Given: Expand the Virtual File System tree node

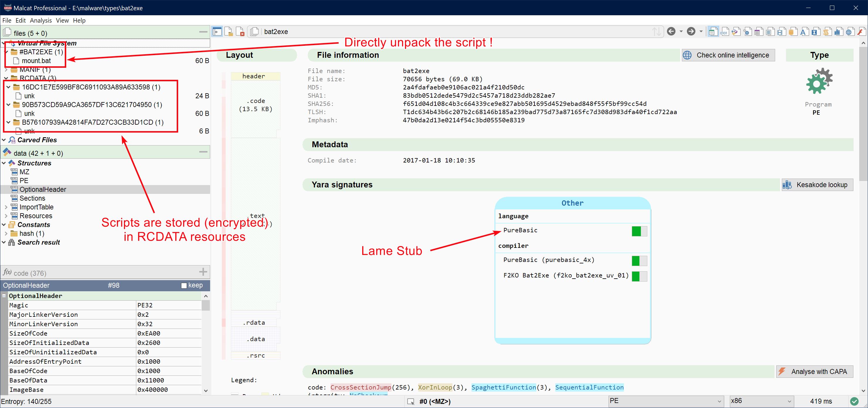Looking at the screenshot, I should pyautogui.click(x=4, y=43).
